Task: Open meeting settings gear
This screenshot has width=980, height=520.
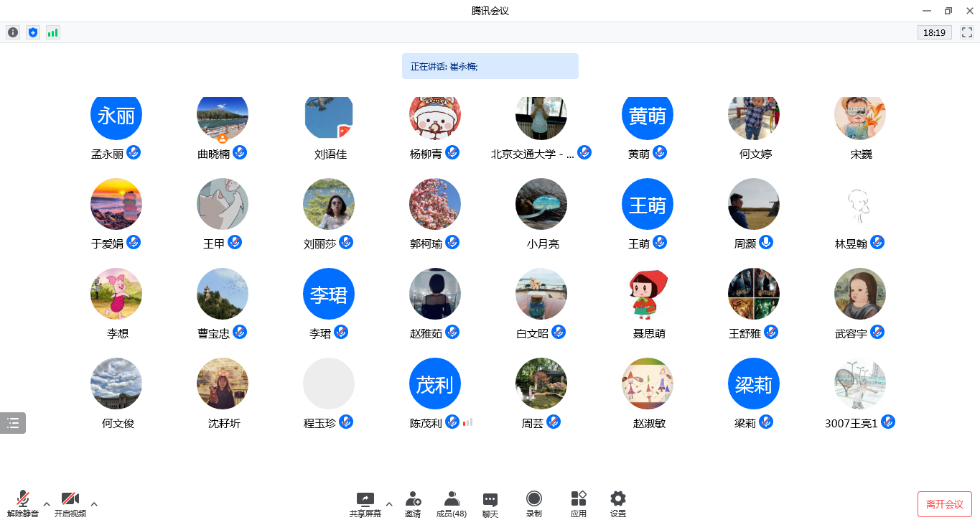Action: coord(618,503)
